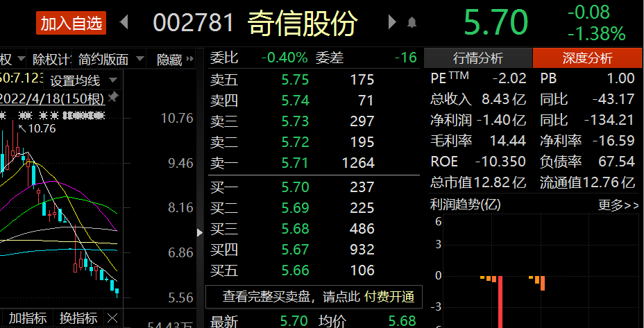
Task: Set a price alert with bell icon
Action: [412, 23]
